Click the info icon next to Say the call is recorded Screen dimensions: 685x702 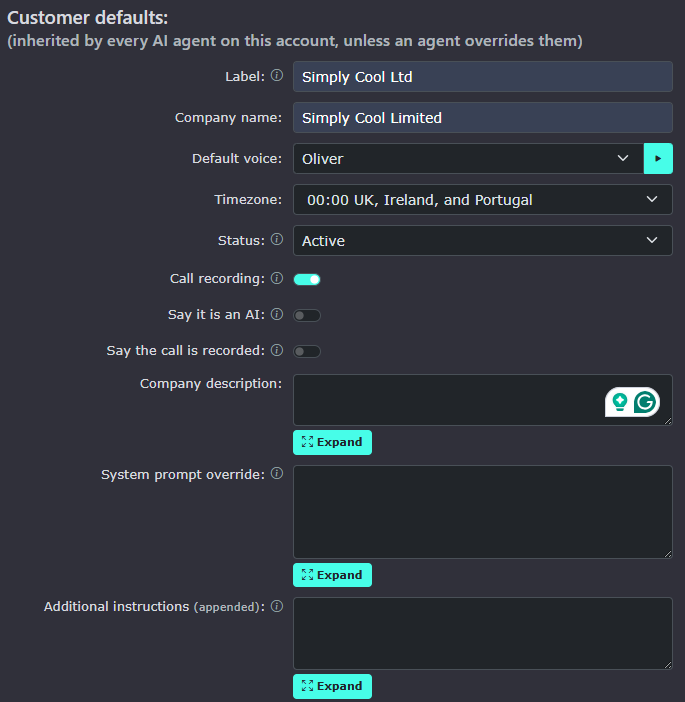[277, 350]
